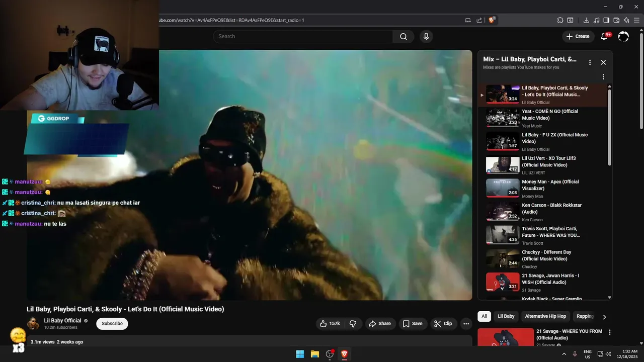Open Leo AI sparkle icon
The image size is (644, 362).
click(626, 20)
